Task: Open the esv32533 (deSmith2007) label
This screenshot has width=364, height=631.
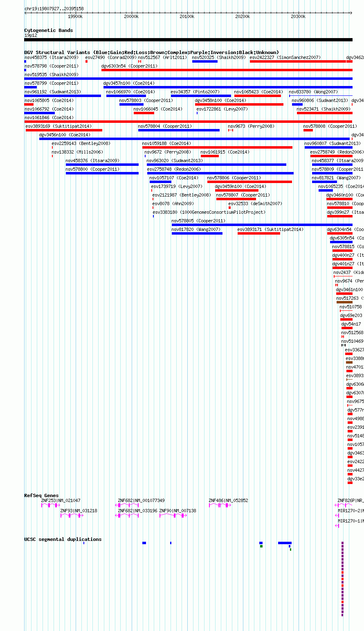Action: pos(255,204)
